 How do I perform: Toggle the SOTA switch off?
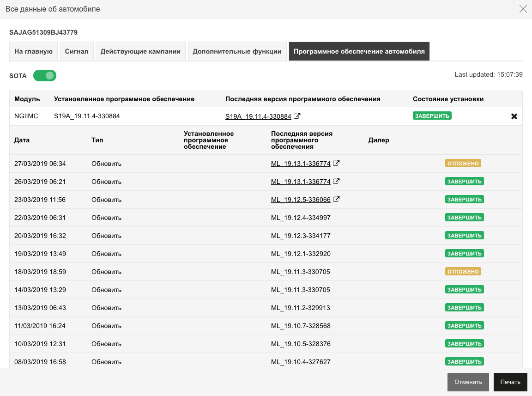pyautogui.click(x=45, y=75)
